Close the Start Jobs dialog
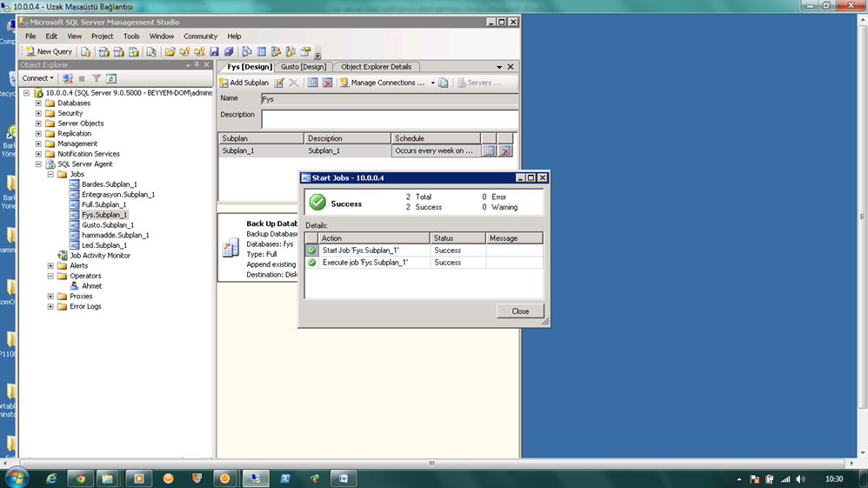868x488 pixels. (x=520, y=311)
